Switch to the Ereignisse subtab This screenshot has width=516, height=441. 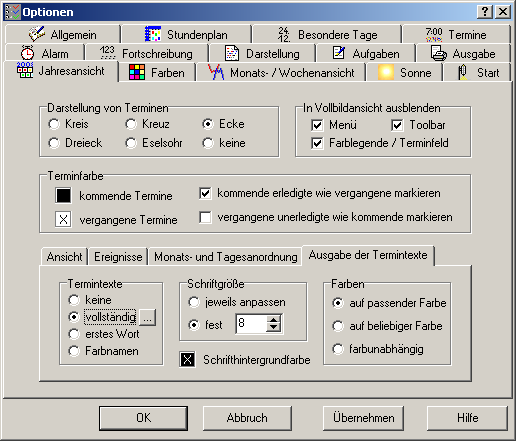point(118,257)
